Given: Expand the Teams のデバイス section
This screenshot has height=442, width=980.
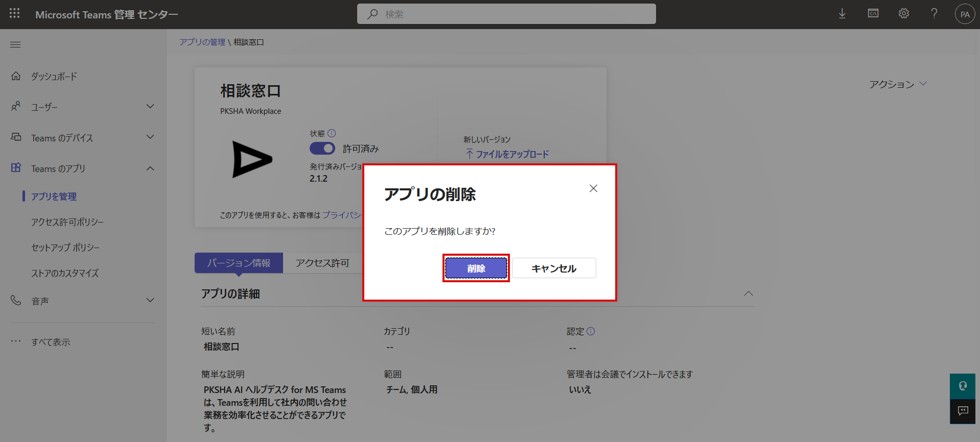Looking at the screenshot, I should (x=150, y=137).
